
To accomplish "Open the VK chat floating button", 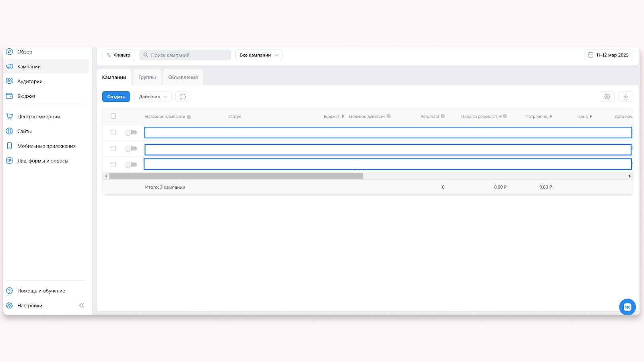I will 627,307.
